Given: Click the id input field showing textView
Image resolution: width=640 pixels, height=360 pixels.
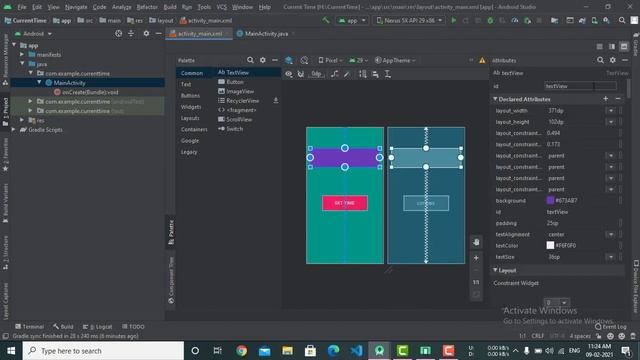Looking at the screenshot, I should coord(580,86).
